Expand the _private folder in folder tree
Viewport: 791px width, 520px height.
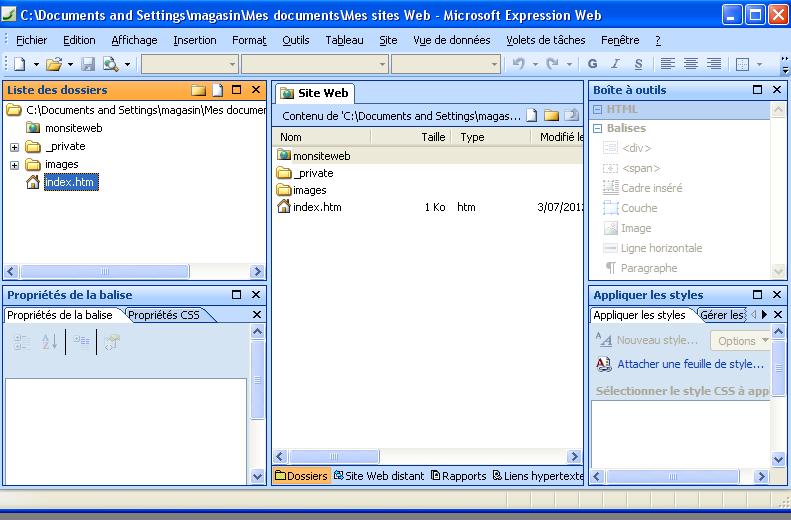pyautogui.click(x=15, y=147)
